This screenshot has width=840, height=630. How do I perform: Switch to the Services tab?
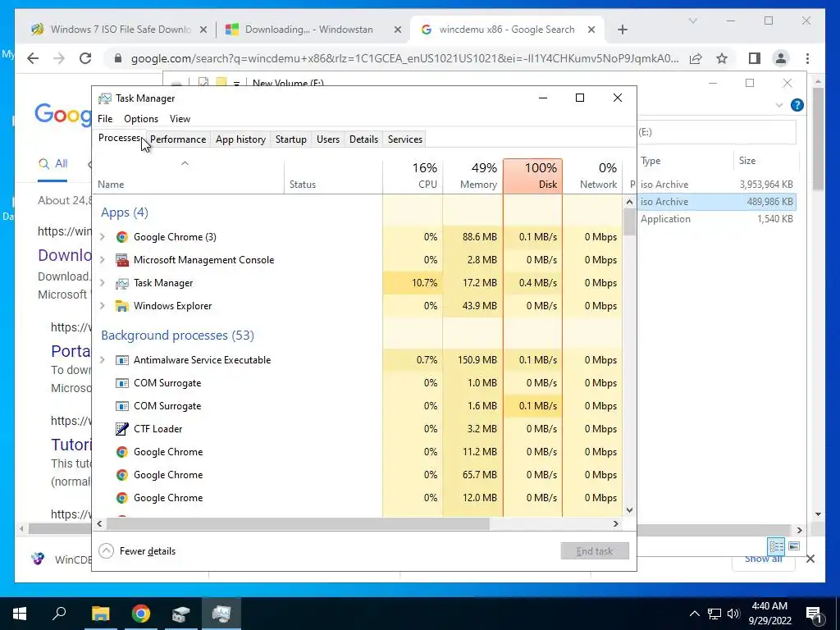coord(405,139)
